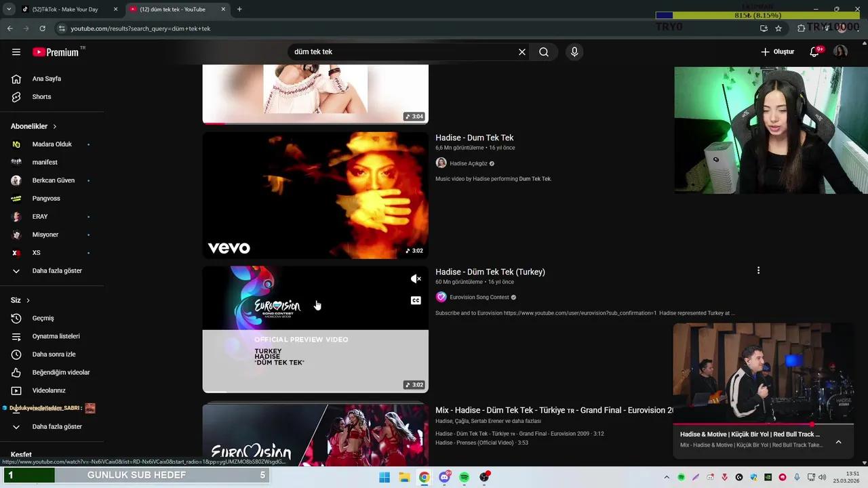Viewport: 868px width, 488px height.
Task: Open the tab search dropdown arrow
Action: coord(9,9)
